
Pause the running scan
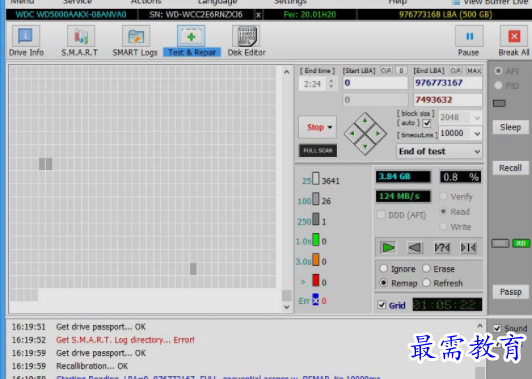click(469, 41)
